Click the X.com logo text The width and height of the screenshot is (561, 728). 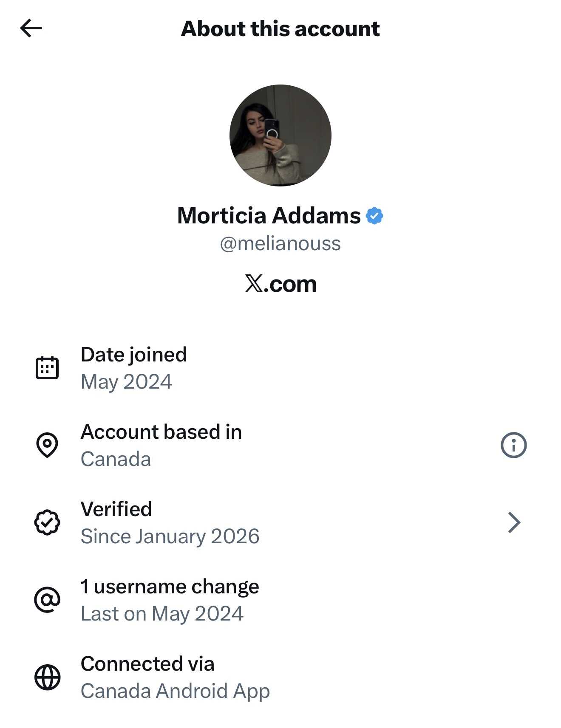(x=280, y=284)
